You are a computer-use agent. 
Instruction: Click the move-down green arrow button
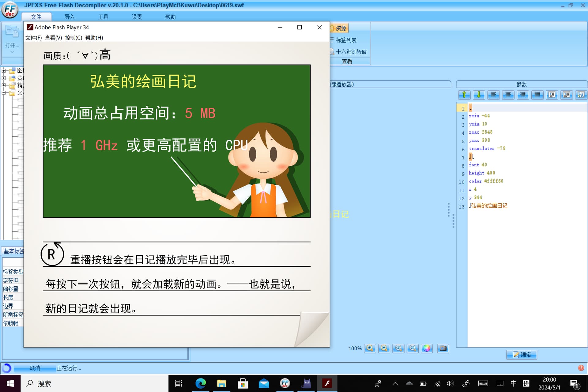tap(479, 95)
